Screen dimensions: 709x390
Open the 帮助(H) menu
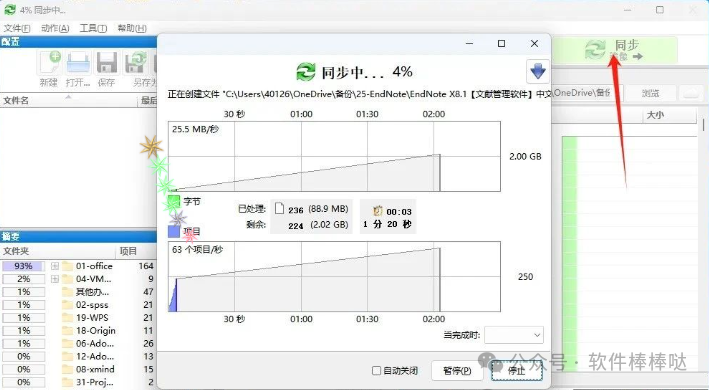pos(132,28)
